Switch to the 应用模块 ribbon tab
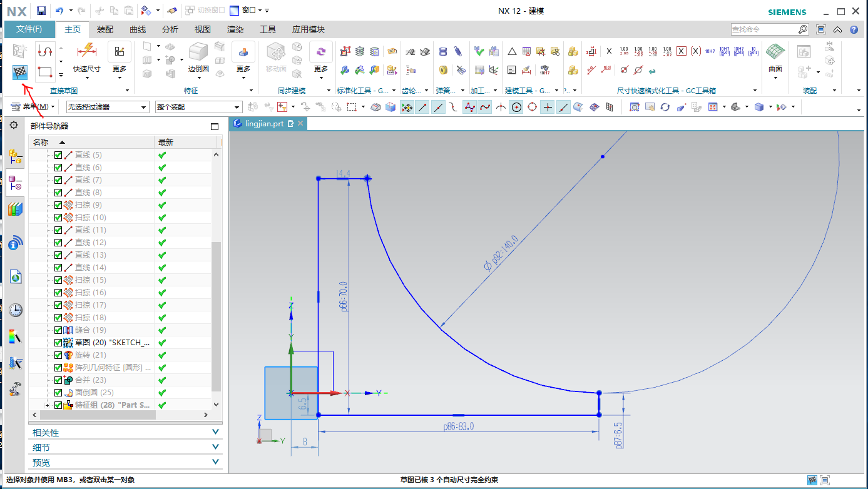Screen dimensions: 868x489 pyautogui.click(x=309, y=29)
